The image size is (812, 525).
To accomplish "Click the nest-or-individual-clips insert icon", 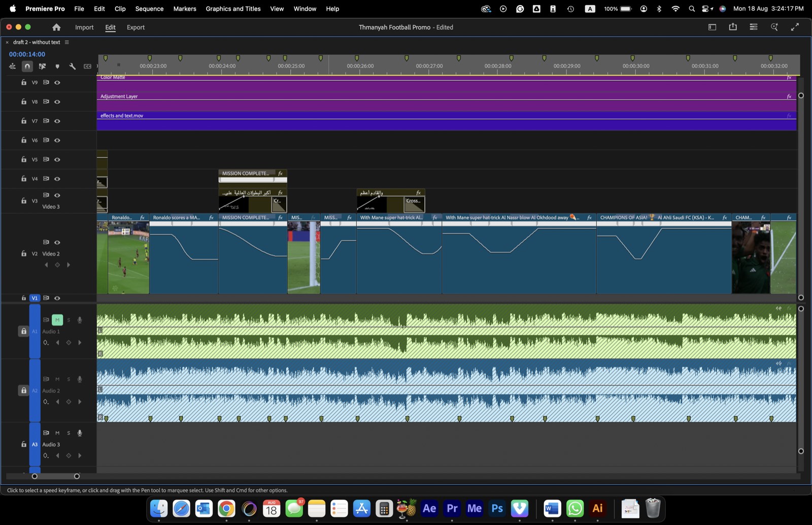I will (x=12, y=66).
